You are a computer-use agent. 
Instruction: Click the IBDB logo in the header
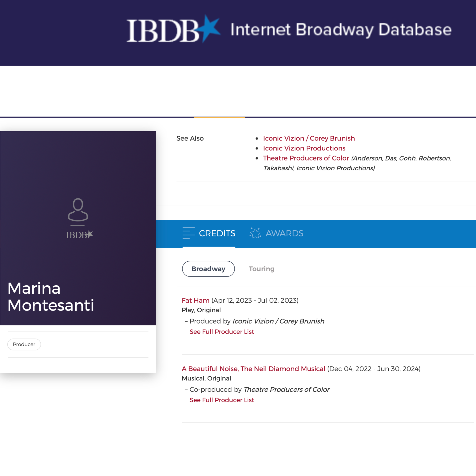coord(173,29)
